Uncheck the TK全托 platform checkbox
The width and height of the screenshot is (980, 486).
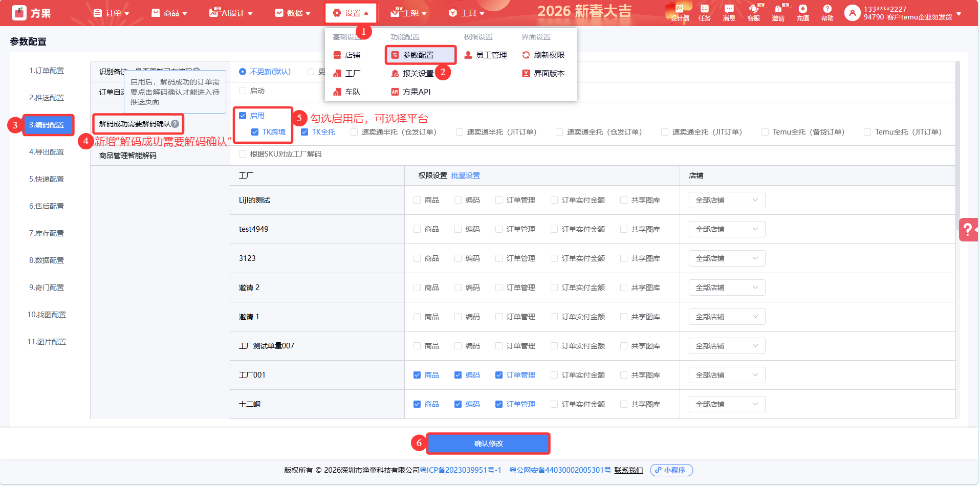tap(304, 132)
